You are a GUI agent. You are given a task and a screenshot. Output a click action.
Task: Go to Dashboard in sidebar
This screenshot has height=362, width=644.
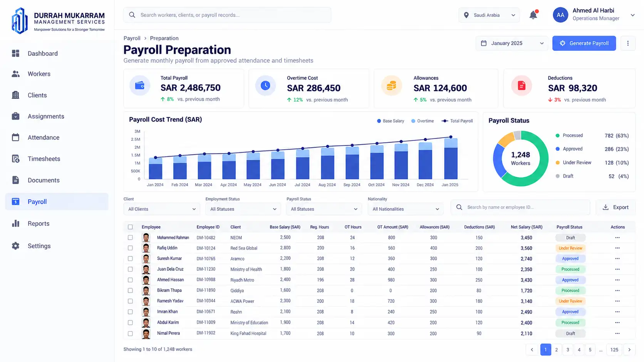57,53
